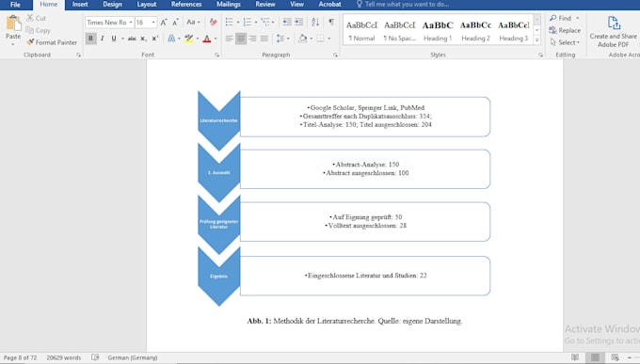Open Find dropdown arrow
Screen dimensions: 640x364
pos(578,18)
